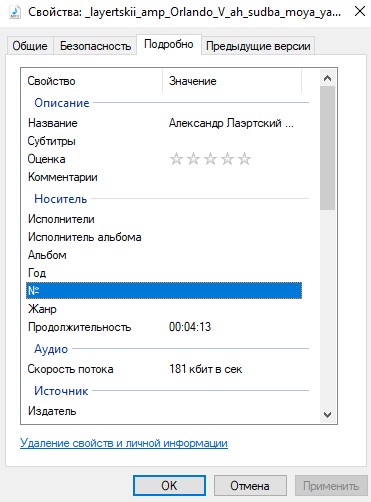
Task: Click the scroll down arrow of the list
Action: click(327, 415)
